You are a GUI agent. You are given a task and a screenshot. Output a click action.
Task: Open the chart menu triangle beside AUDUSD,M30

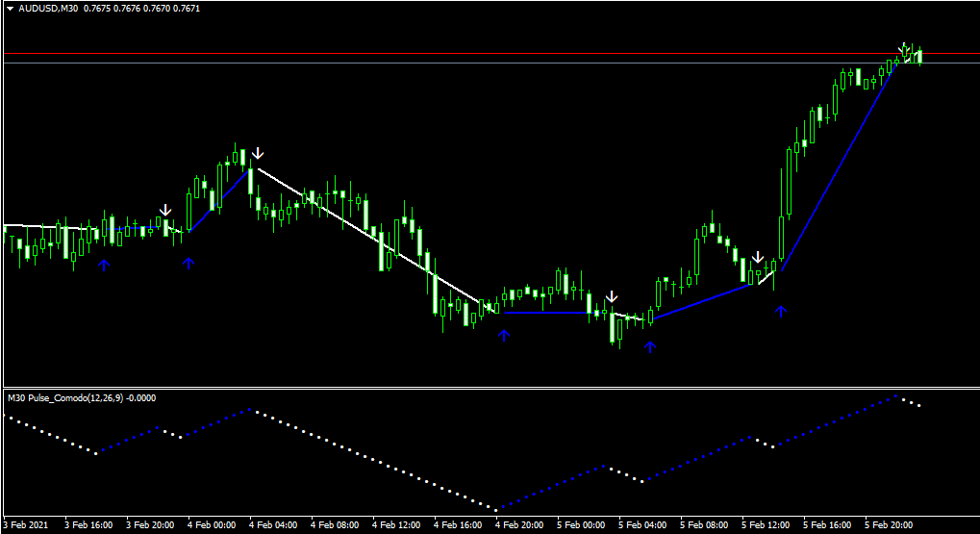coord(10,9)
